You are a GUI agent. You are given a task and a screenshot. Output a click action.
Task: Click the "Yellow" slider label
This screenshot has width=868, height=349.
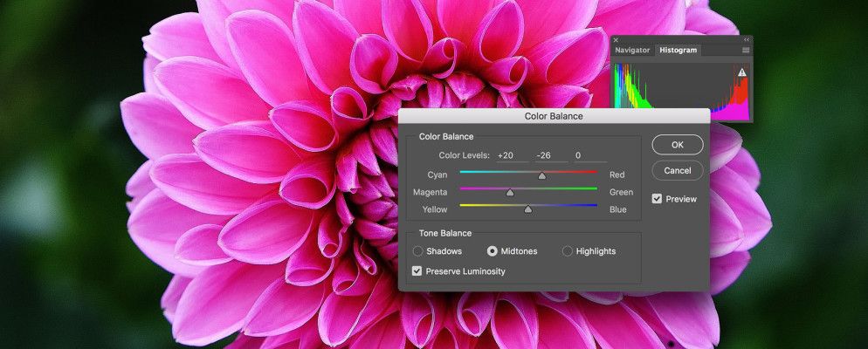[x=435, y=209]
